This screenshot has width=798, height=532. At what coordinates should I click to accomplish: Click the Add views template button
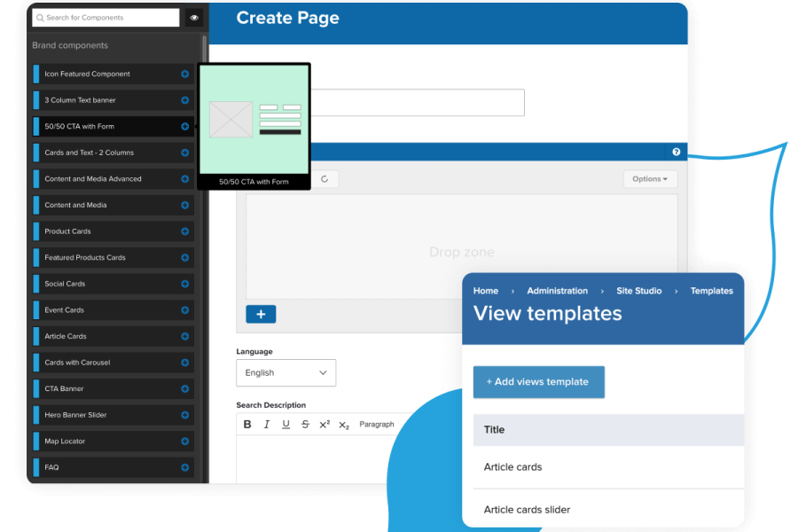pos(538,382)
